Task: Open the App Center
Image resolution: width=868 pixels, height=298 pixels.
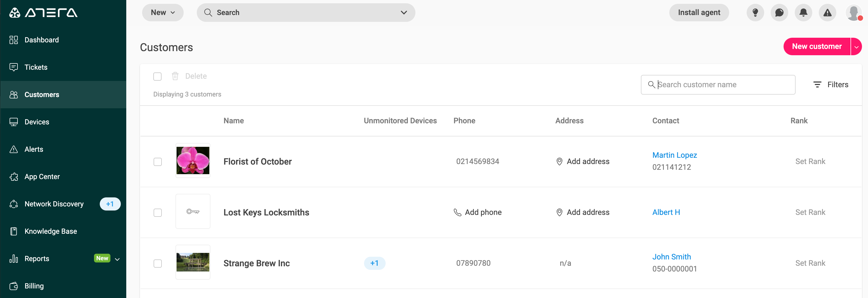Action: tap(42, 176)
